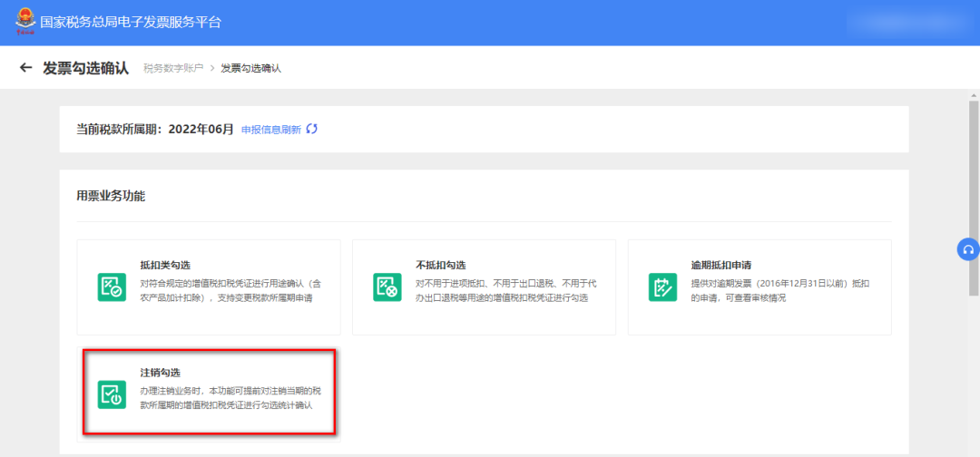
Task: Click the refresh icon after 申报信息刷新
Action: click(x=312, y=129)
